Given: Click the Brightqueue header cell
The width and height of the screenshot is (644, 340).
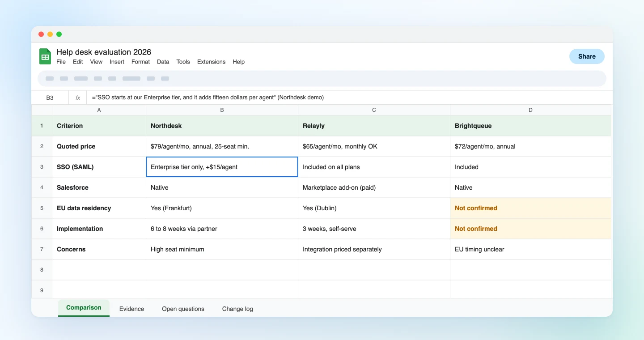Looking at the screenshot, I should [530, 126].
